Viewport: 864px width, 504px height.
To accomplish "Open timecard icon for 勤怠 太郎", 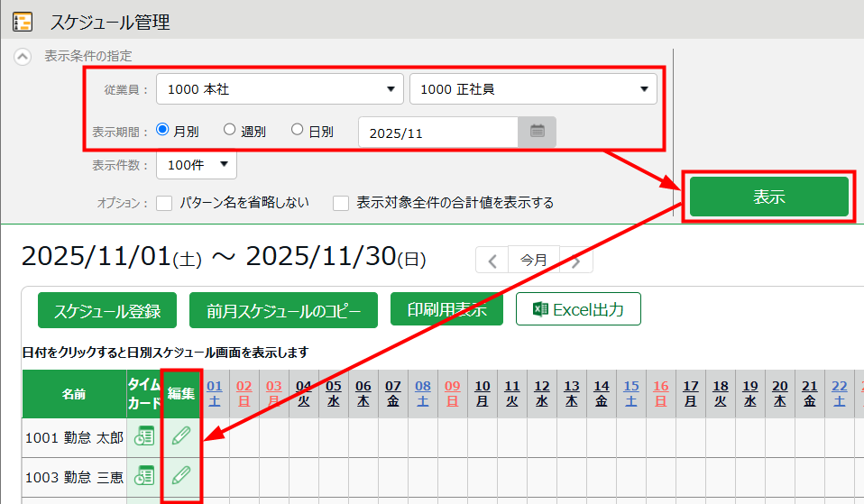I will coord(143,436).
